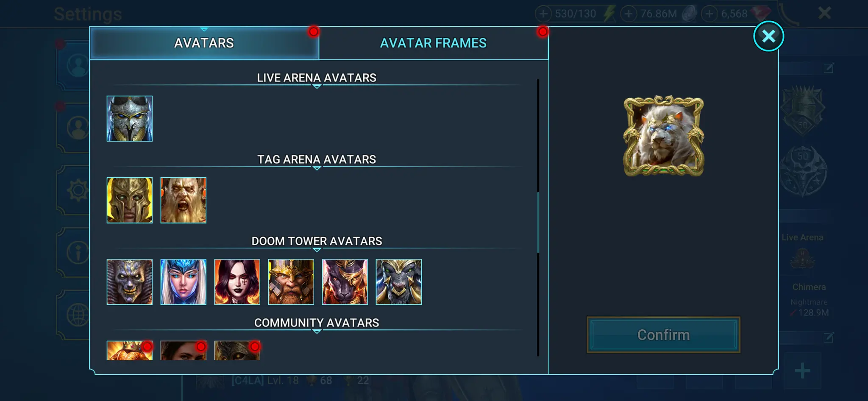Select the skull-faced pharaoh Doom Tower avatar

click(129, 282)
